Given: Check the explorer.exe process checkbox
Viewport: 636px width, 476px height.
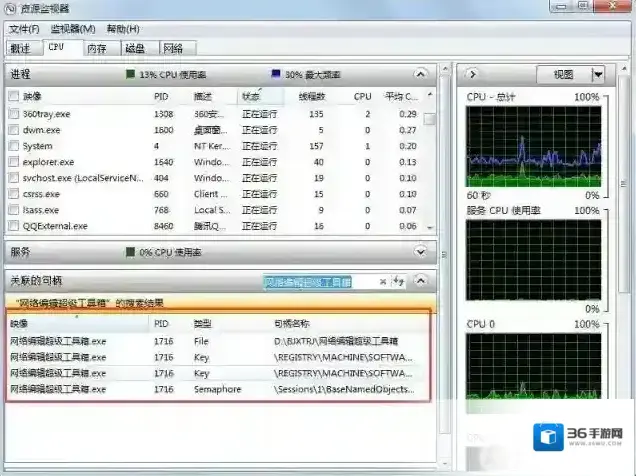Looking at the screenshot, I should tap(14, 162).
